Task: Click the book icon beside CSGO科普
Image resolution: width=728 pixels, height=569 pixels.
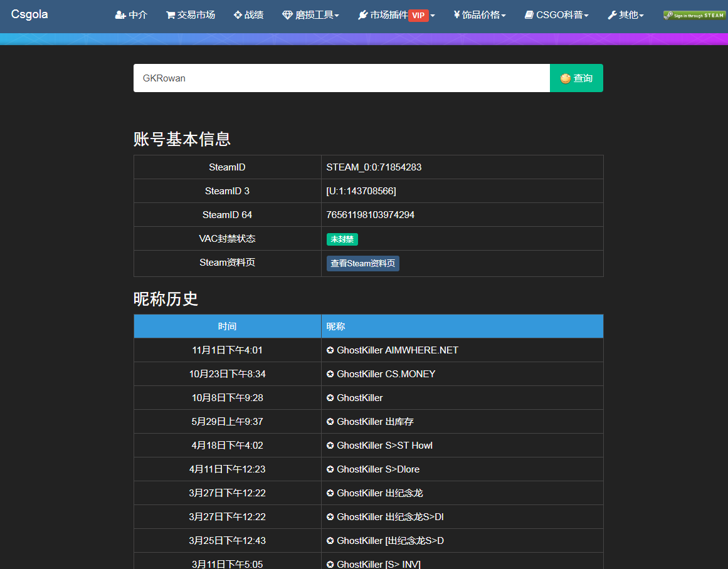Action: (529, 15)
